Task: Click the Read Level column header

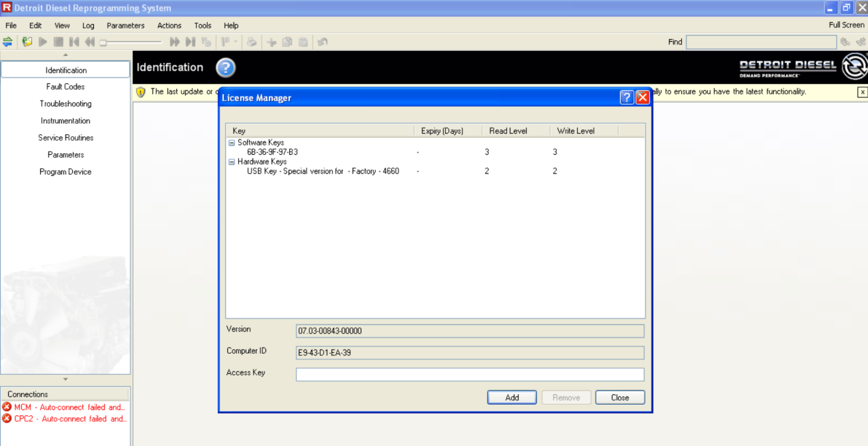Action: [x=516, y=131]
